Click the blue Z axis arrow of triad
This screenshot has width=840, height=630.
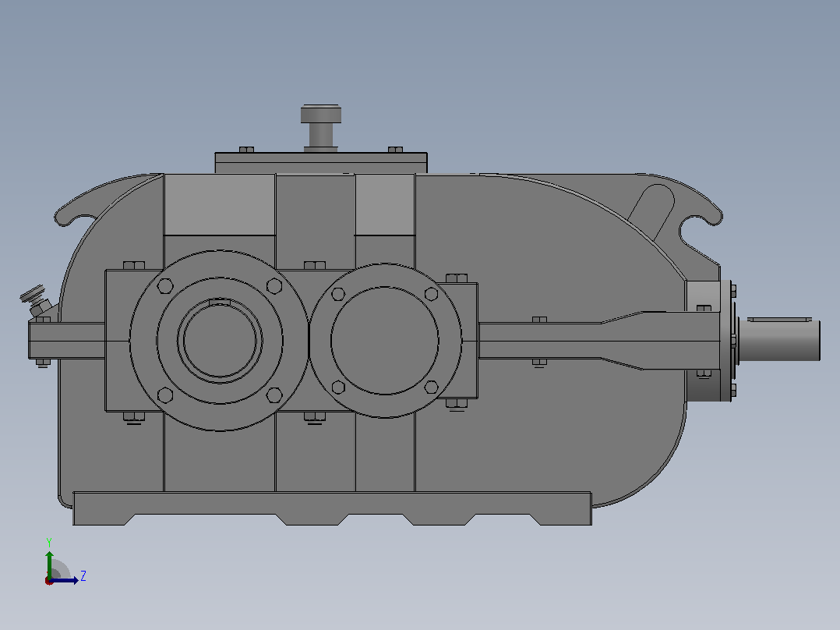(x=66, y=580)
